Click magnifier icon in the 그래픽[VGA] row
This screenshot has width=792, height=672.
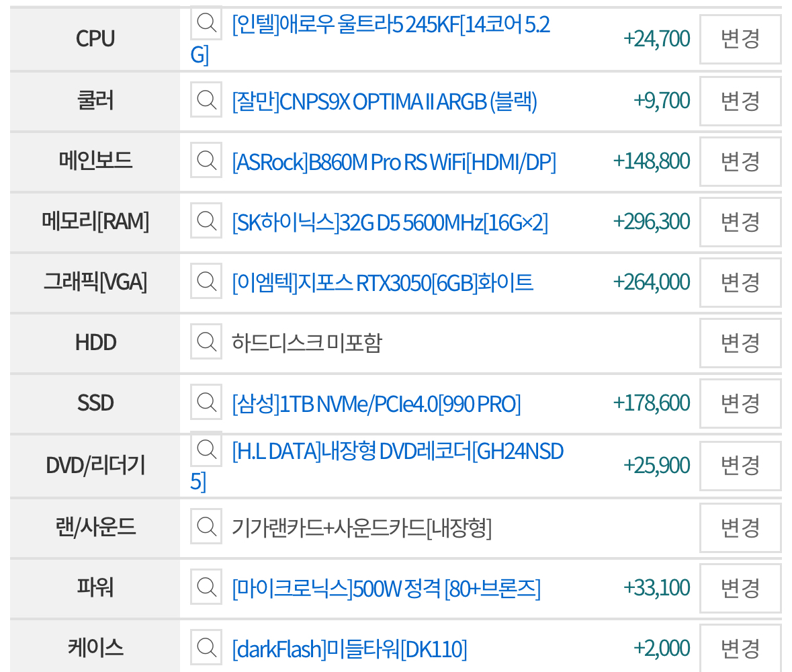pos(206,281)
